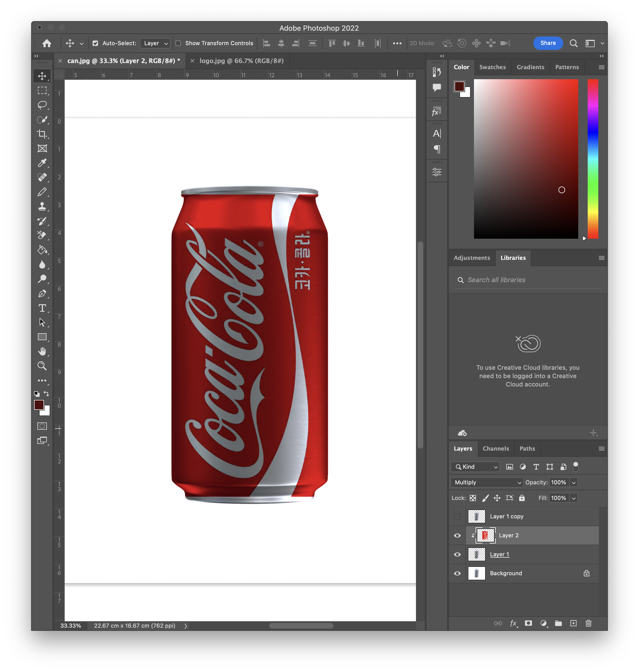Screen dimensions: 639x672
Task: Select the Path Selection tool
Action: 42,322
